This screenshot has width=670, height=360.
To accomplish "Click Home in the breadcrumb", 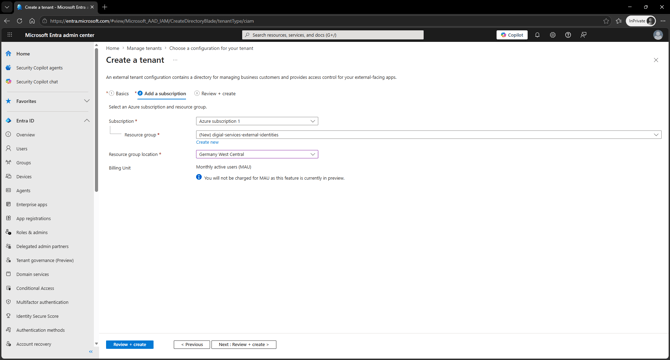I will tap(112, 48).
